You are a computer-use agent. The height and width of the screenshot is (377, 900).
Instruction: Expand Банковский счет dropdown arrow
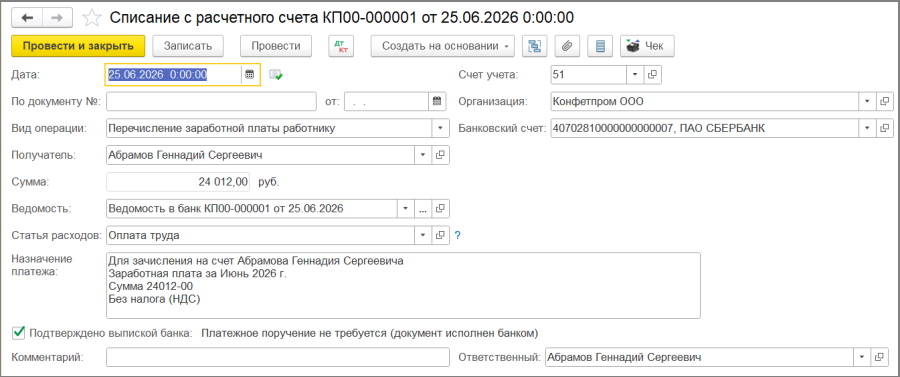[867, 128]
